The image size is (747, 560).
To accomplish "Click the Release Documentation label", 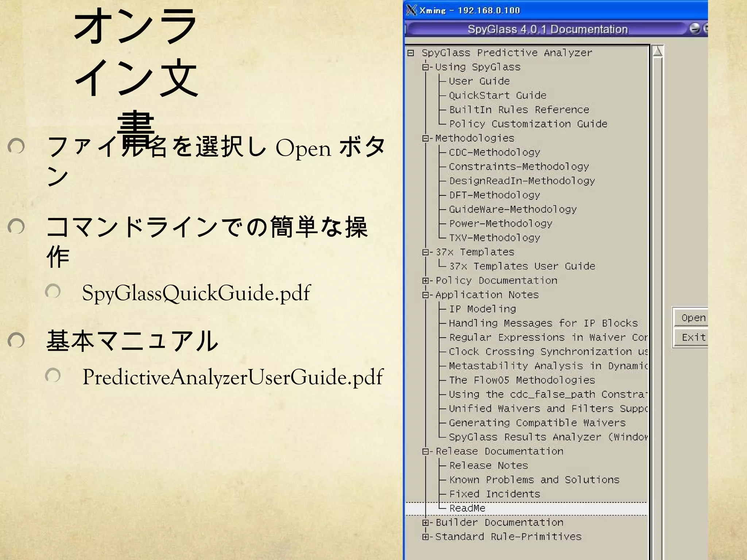I will (499, 451).
